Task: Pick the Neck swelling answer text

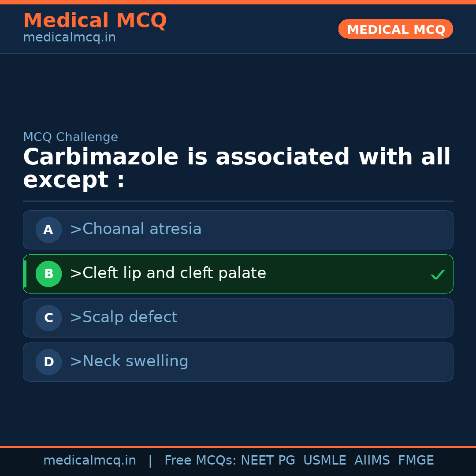Action: point(129,361)
